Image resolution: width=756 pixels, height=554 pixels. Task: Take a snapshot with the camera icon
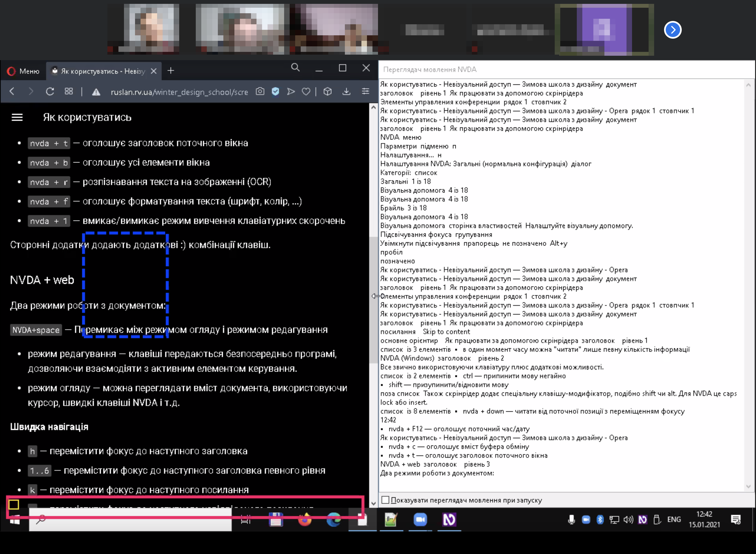click(260, 92)
